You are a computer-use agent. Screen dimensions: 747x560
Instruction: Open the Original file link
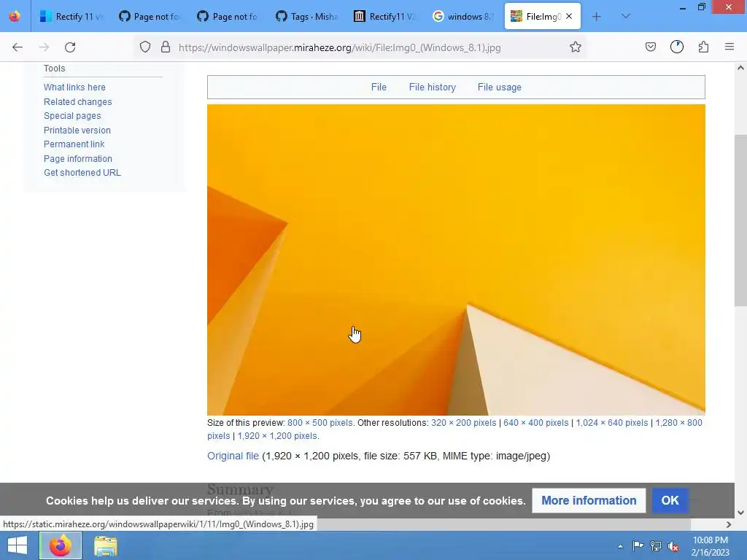click(233, 456)
